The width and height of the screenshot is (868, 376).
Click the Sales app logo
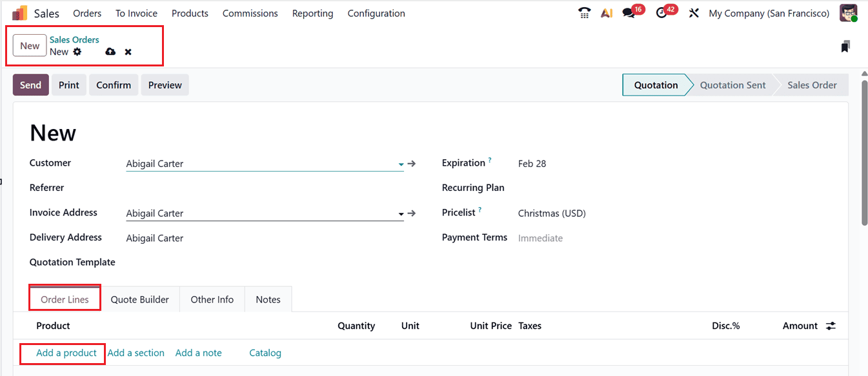19,12
